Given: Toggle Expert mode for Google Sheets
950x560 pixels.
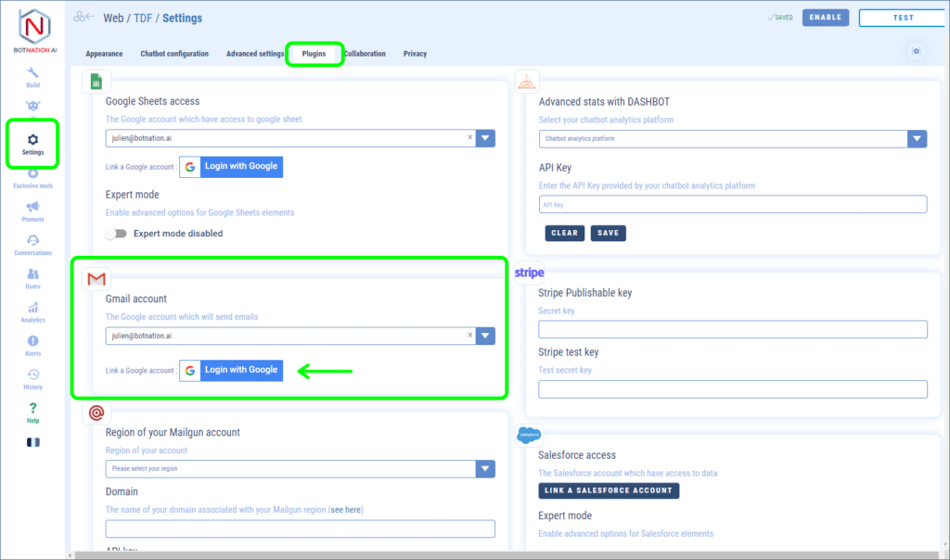Looking at the screenshot, I should click(x=115, y=234).
